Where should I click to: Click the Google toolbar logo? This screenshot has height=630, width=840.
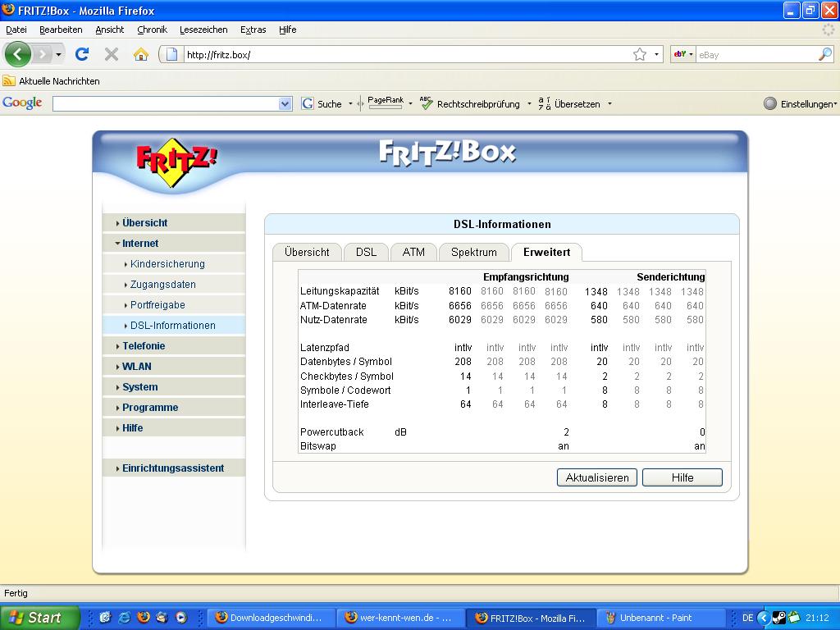point(22,103)
